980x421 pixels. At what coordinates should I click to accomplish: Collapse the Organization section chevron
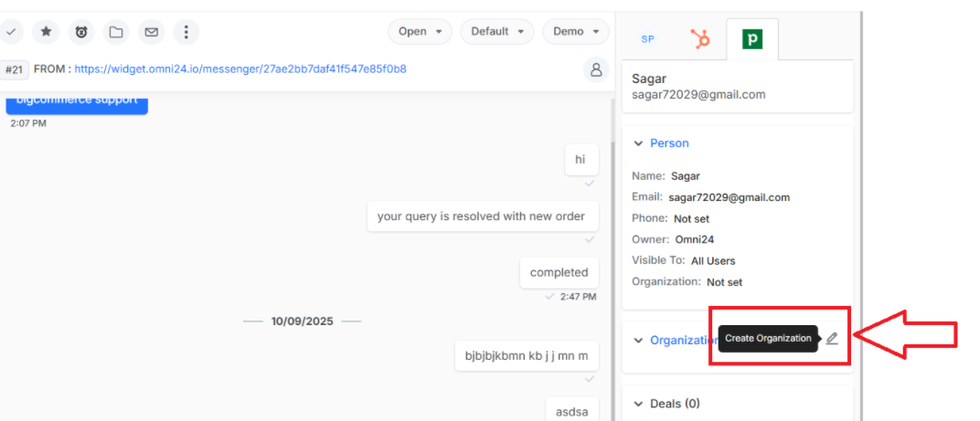(x=638, y=341)
